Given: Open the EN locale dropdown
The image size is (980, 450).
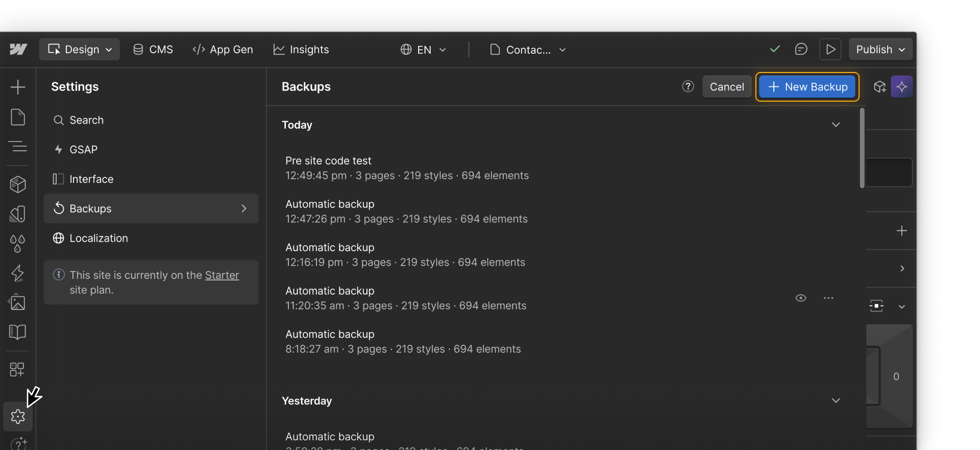Looking at the screenshot, I should [424, 50].
